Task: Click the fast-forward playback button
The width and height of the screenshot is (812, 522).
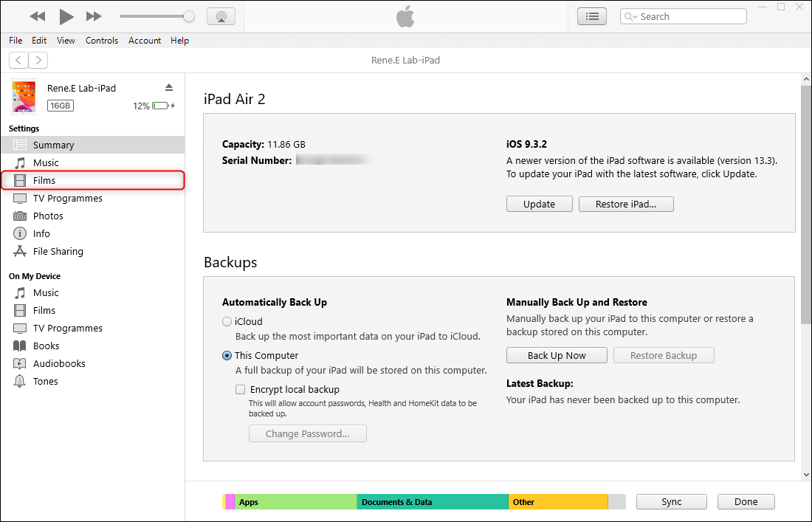Action: point(94,16)
